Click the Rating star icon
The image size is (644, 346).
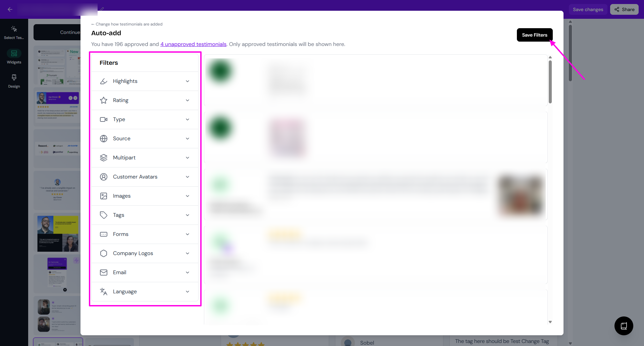104,100
